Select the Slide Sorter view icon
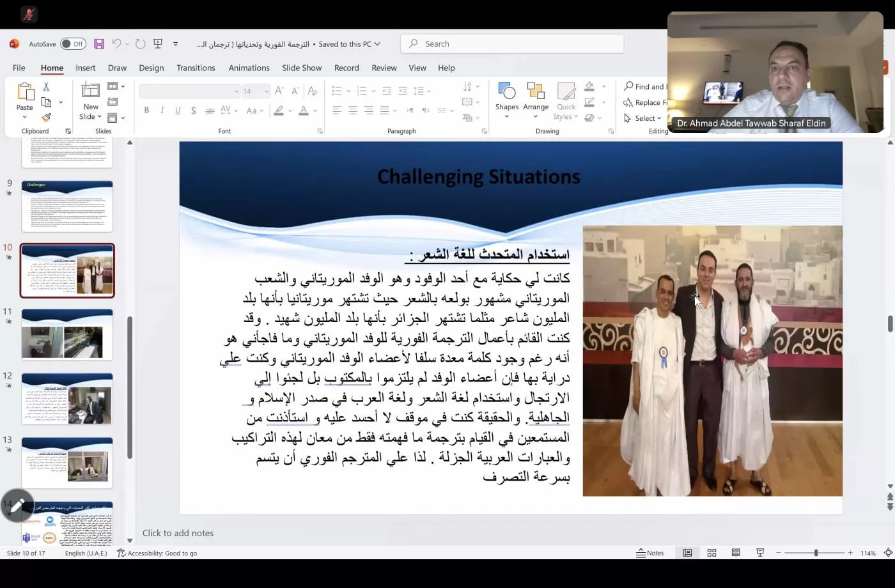The width and height of the screenshot is (895, 588). coord(712,552)
